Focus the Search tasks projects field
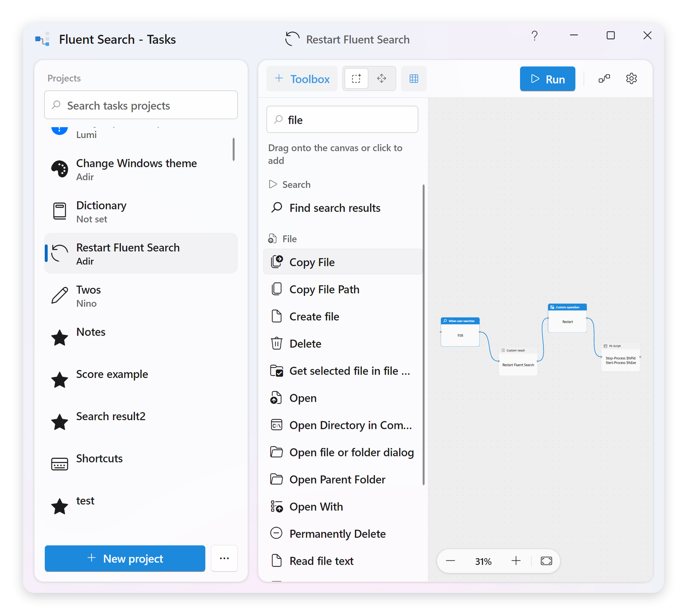The width and height of the screenshot is (687, 616). coord(141,105)
